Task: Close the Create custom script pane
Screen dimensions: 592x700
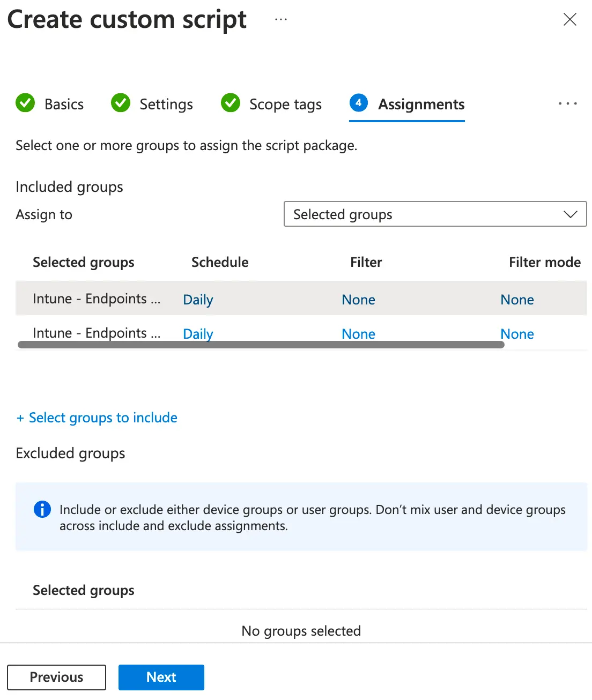Action: coord(569,20)
